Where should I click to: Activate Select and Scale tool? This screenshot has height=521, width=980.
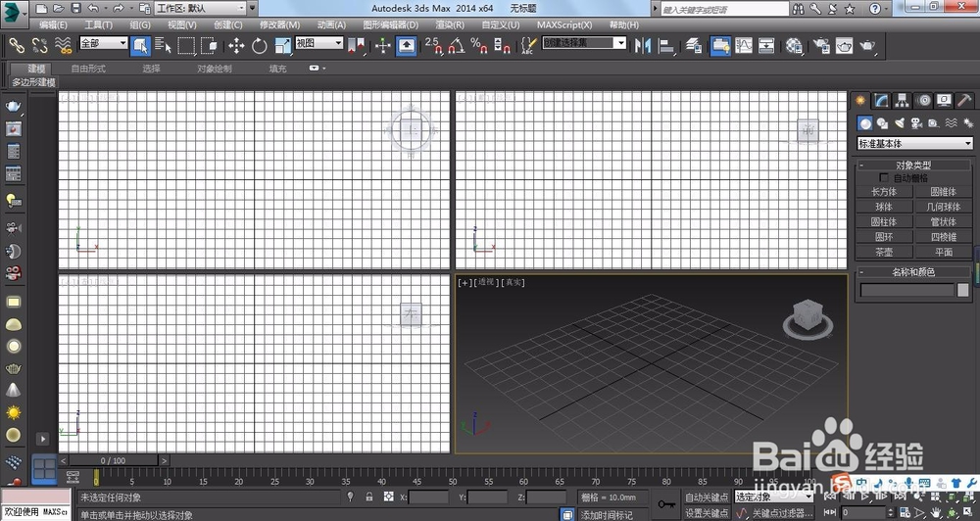pos(283,46)
